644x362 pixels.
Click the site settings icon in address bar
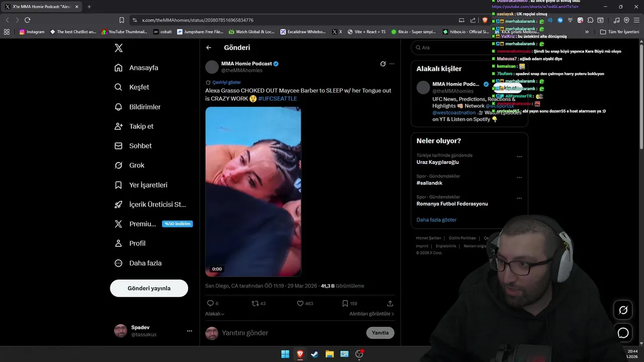134,20
